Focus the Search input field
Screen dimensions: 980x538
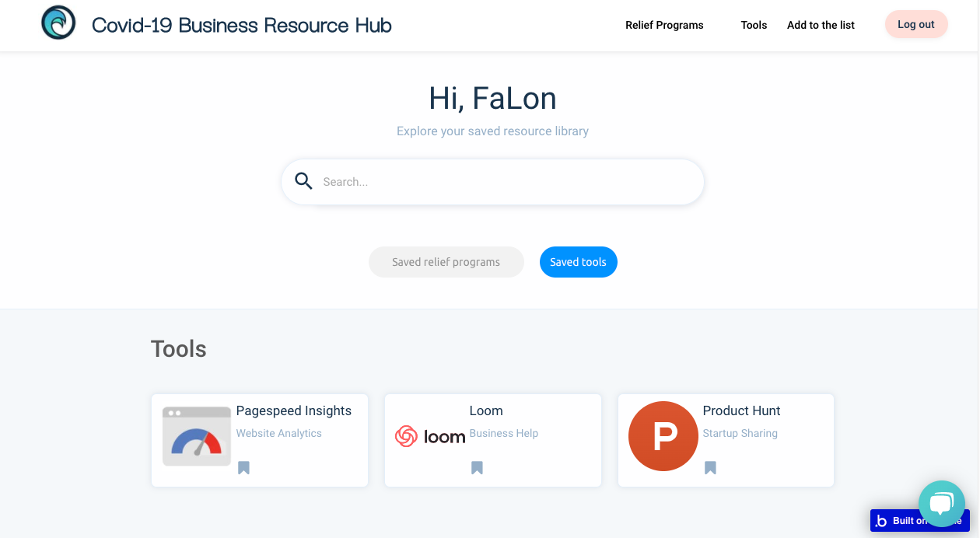pyautogui.click(x=506, y=182)
